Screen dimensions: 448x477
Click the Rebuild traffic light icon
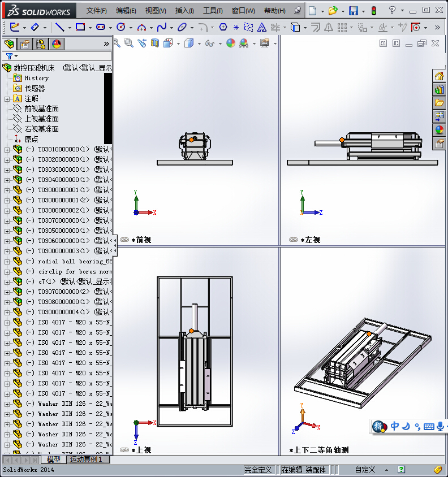point(374,11)
